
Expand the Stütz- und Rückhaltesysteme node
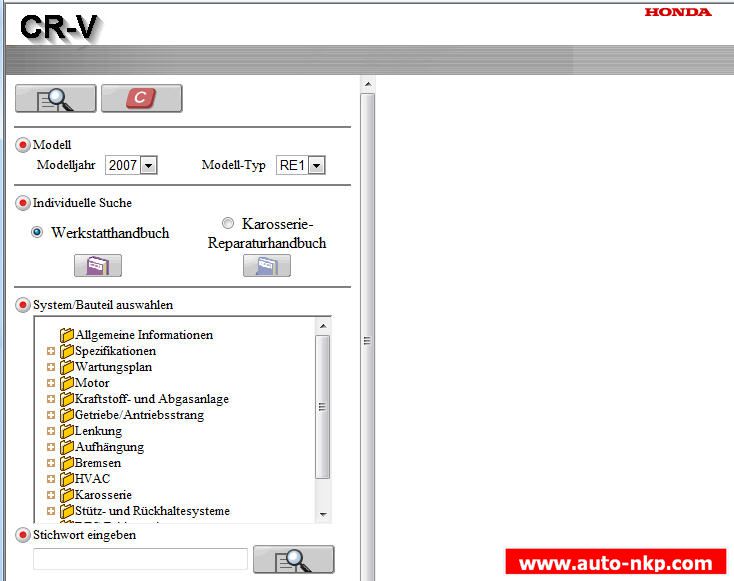[51, 511]
